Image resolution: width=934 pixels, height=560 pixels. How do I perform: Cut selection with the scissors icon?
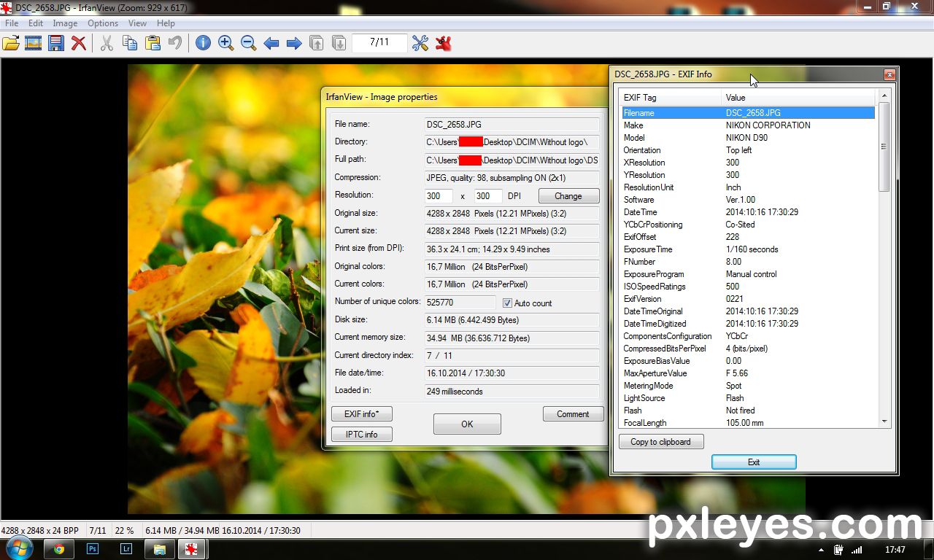click(x=107, y=43)
